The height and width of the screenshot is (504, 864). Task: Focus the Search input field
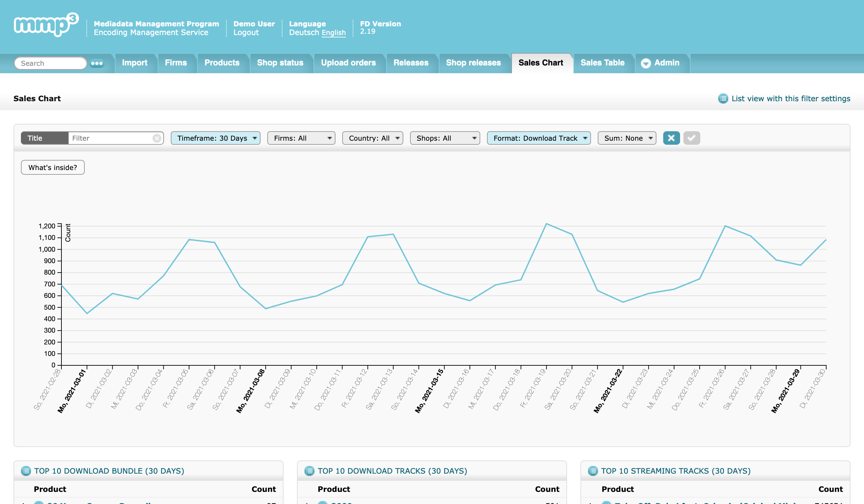pyautogui.click(x=51, y=63)
